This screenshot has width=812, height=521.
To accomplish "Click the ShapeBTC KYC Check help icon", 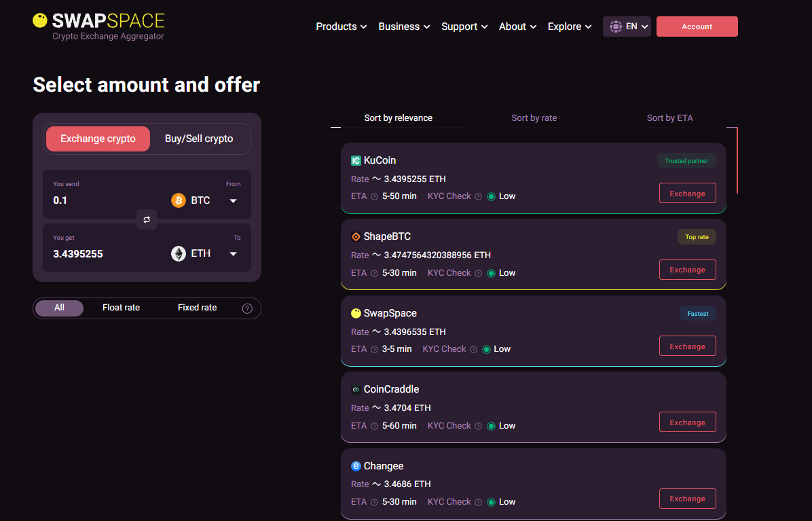I will coord(478,273).
